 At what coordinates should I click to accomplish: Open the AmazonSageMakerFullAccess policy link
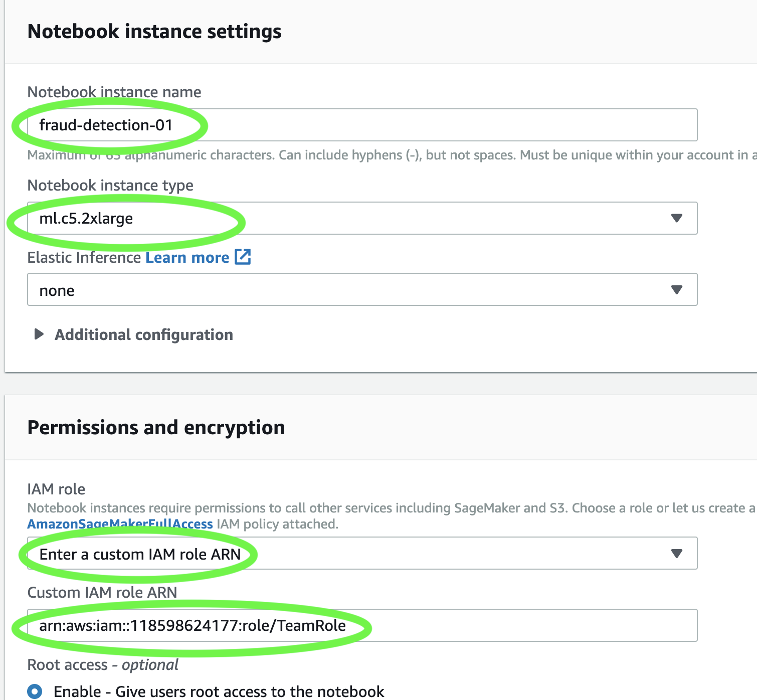pyautogui.click(x=120, y=524)
